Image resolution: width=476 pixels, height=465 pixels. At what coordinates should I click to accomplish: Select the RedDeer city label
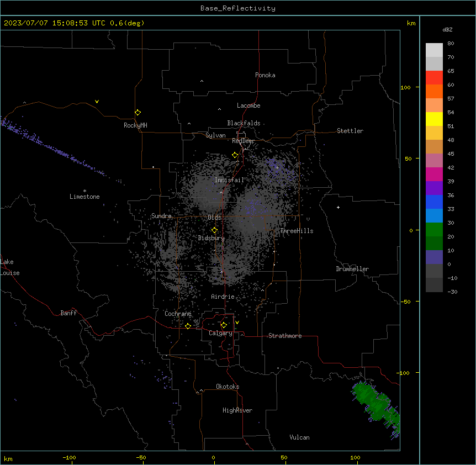[x=243, y=141]
